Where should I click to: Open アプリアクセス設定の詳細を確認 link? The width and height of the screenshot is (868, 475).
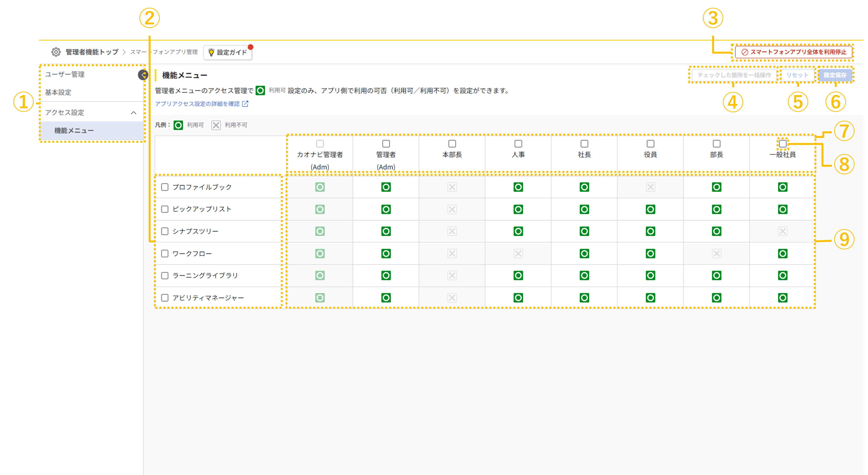point(201,104)
